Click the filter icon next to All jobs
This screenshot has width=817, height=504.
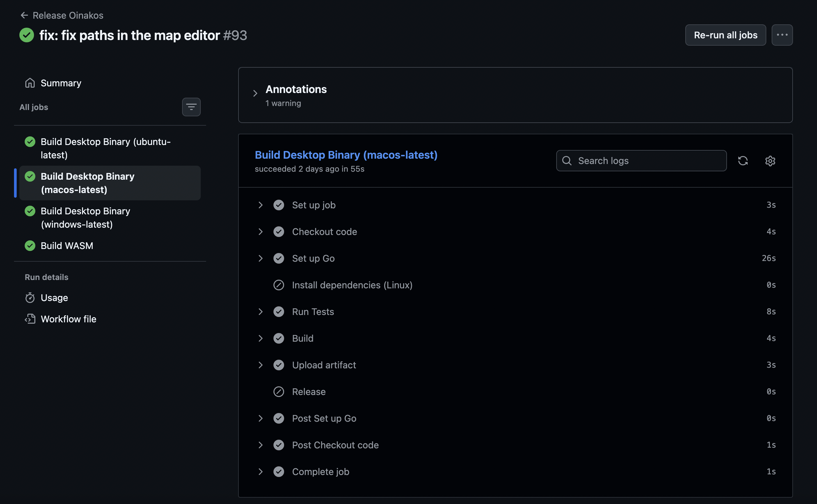191,107
